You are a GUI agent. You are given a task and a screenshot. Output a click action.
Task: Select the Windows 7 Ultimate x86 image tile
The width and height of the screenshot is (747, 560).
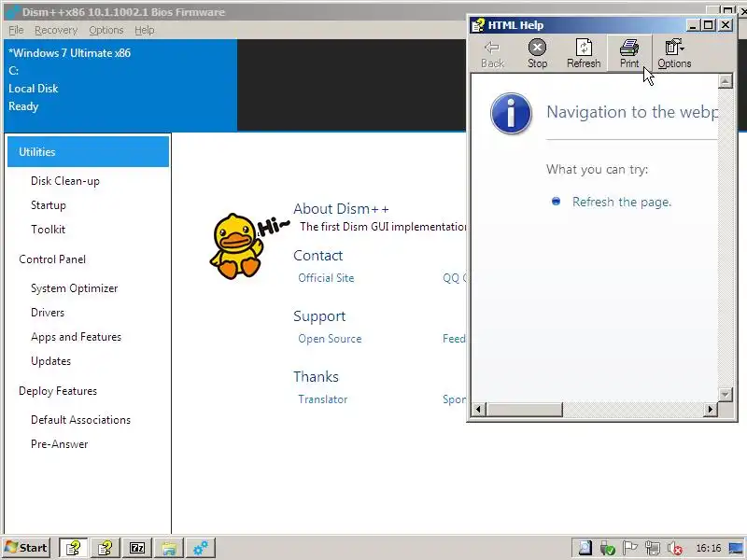tap(120, 86)
